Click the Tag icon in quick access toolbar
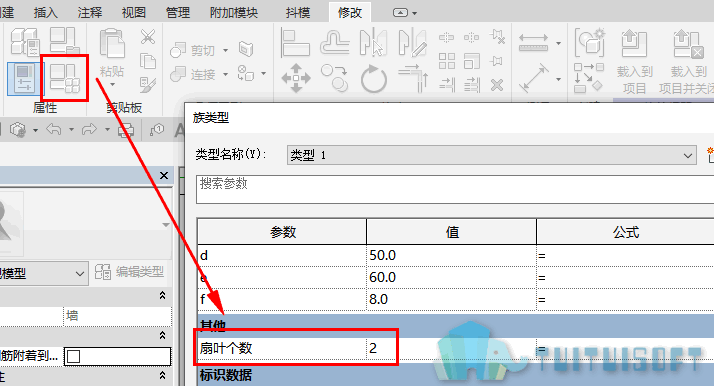Image resolution: width=714 pixels, height=386 pixels. [157, 130]
